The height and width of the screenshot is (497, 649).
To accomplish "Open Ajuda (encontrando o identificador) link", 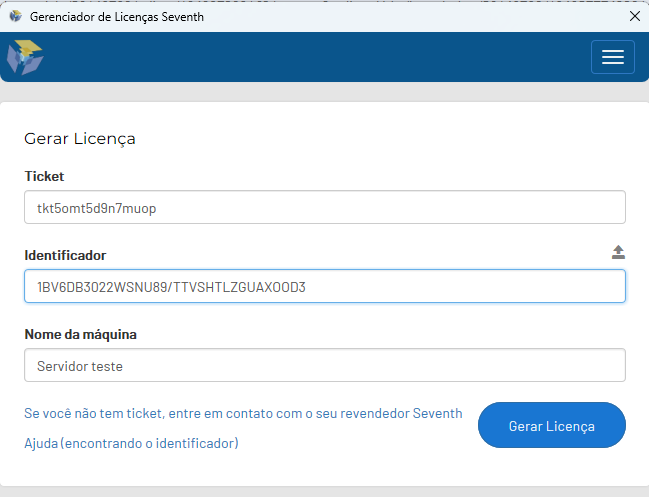I will tap(131, 442).
